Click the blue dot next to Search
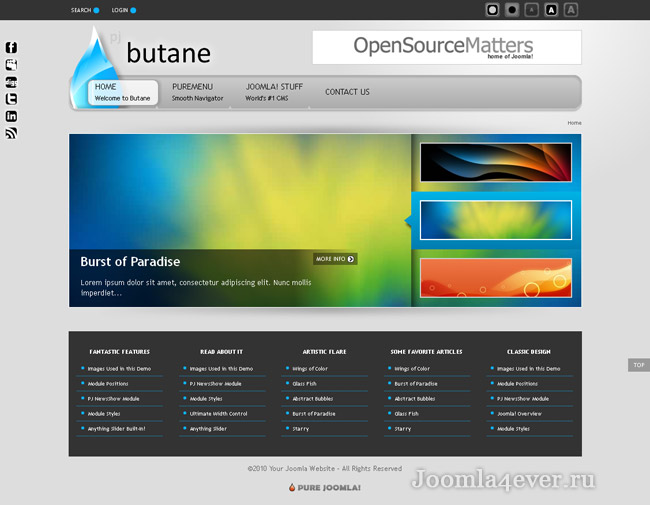650x505 pixels. point(96,10)
